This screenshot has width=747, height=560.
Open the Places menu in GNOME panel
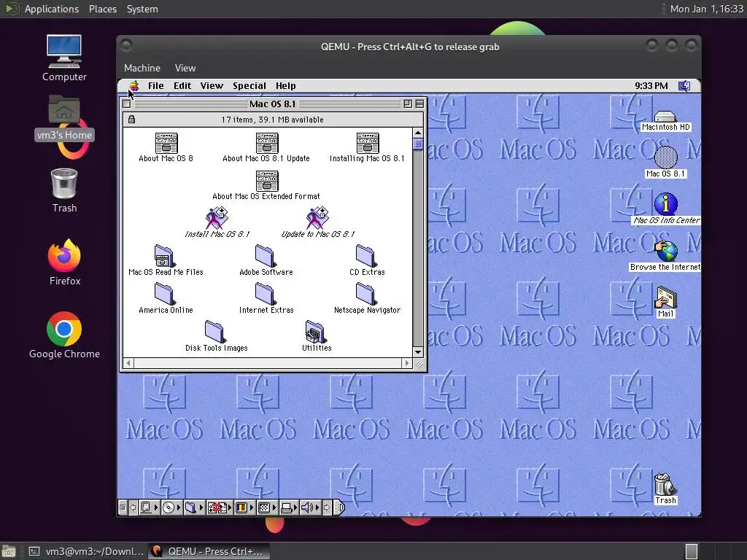pyautogui.click(x=102, y=9)
